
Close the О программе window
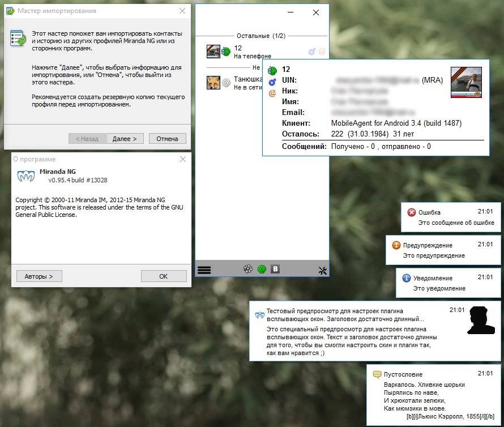click(183, 159)
